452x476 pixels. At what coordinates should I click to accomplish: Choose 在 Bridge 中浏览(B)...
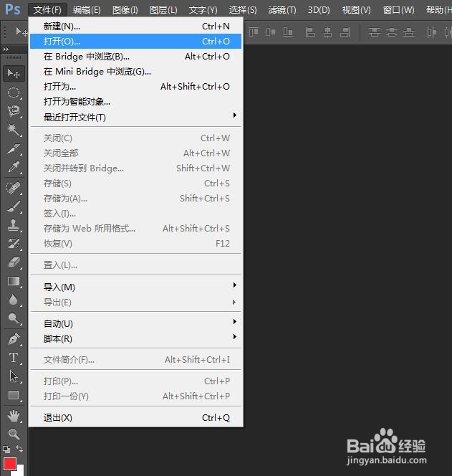(x=136, y=57)
